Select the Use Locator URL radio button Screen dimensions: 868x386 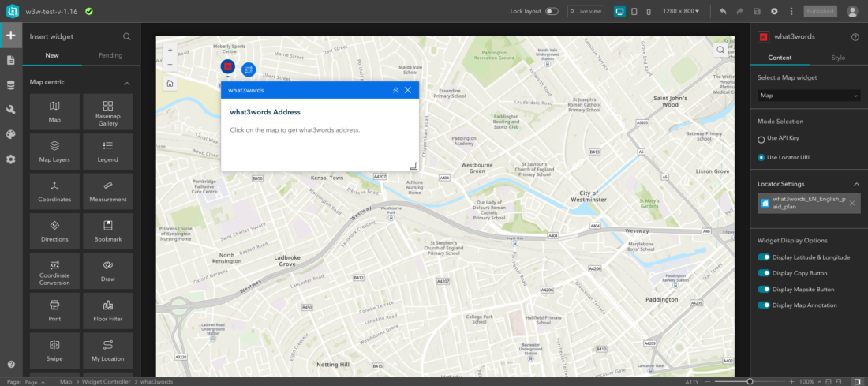coord(761,157)
